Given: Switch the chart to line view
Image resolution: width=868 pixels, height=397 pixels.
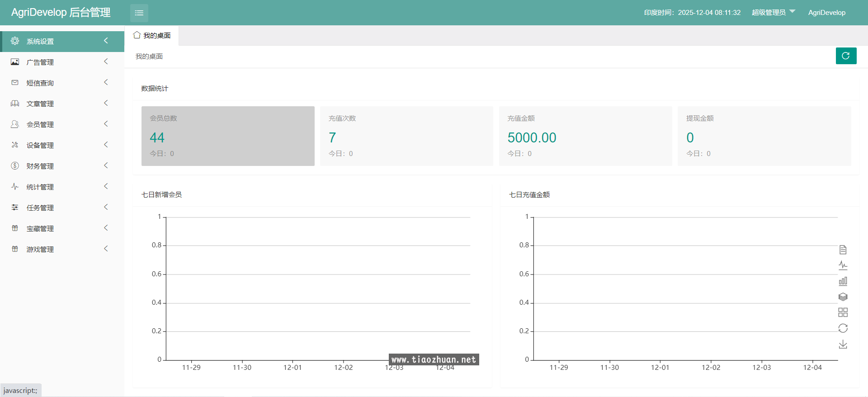Looking at the screenshot, I should pos(843,265).
